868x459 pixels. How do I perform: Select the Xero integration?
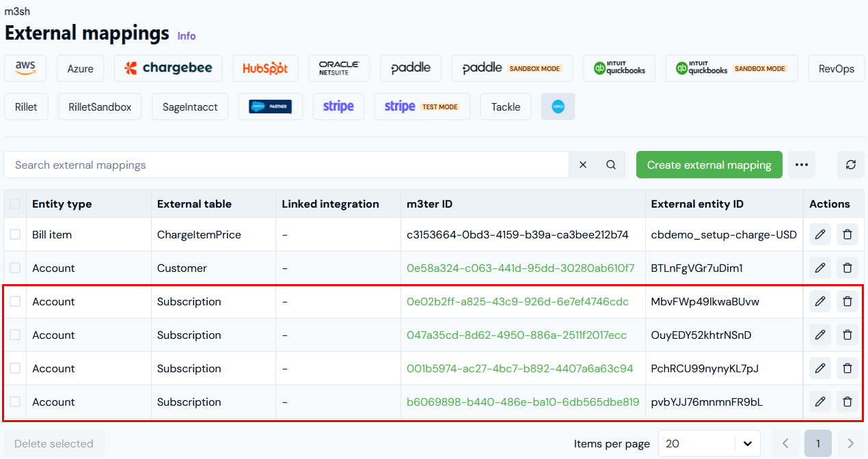(558, 107)
